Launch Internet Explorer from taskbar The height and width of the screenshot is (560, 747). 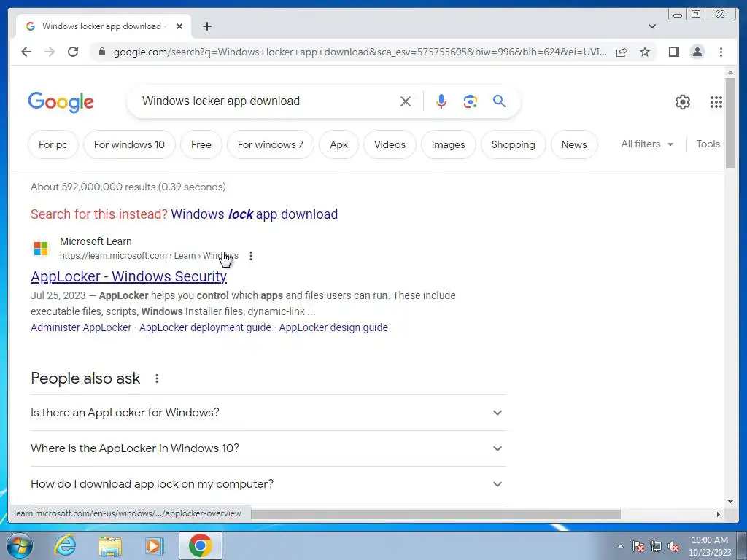point(65,545)
